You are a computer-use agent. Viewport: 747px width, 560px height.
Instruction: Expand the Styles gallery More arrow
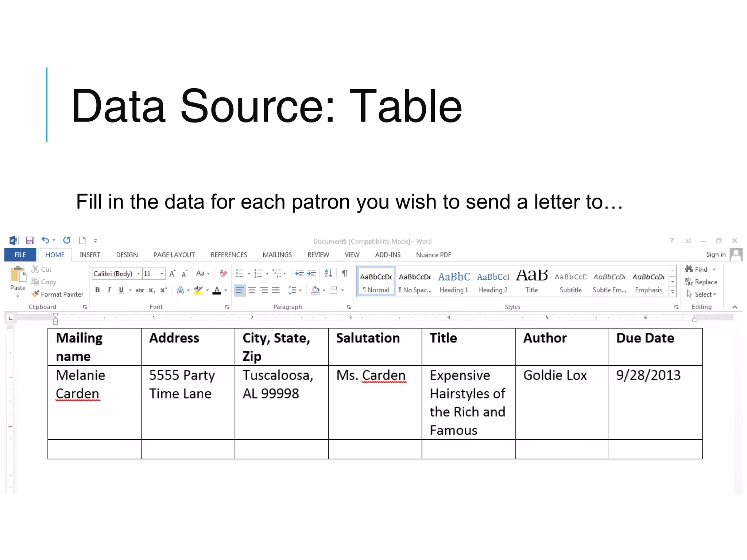pyautogui.click(x=673, y=292)
